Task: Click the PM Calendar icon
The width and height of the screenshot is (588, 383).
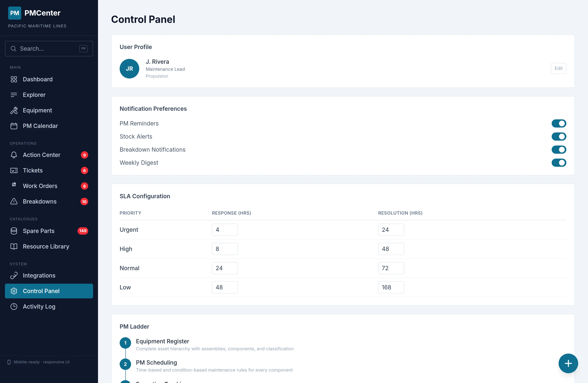Action: click(x=14, y=126)
